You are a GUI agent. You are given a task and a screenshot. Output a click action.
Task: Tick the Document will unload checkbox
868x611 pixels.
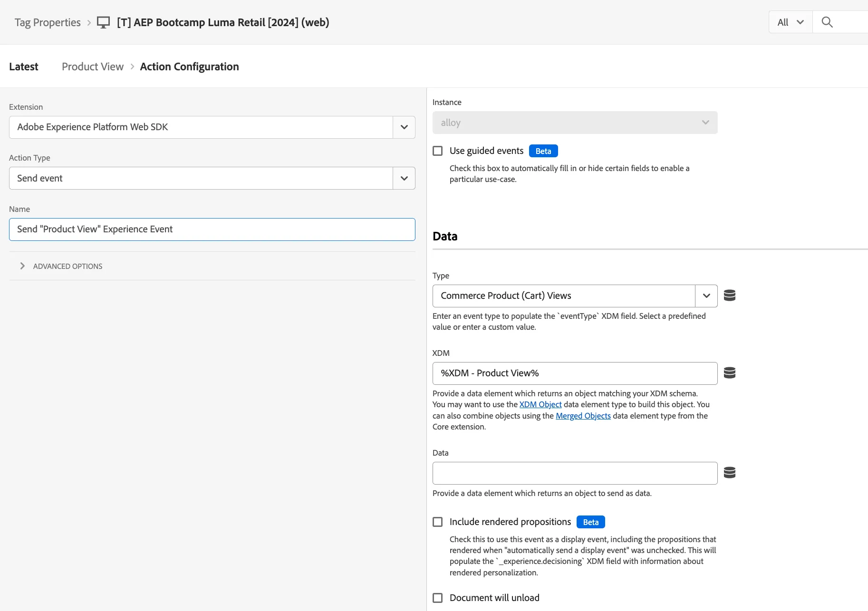tap(437, 598)
